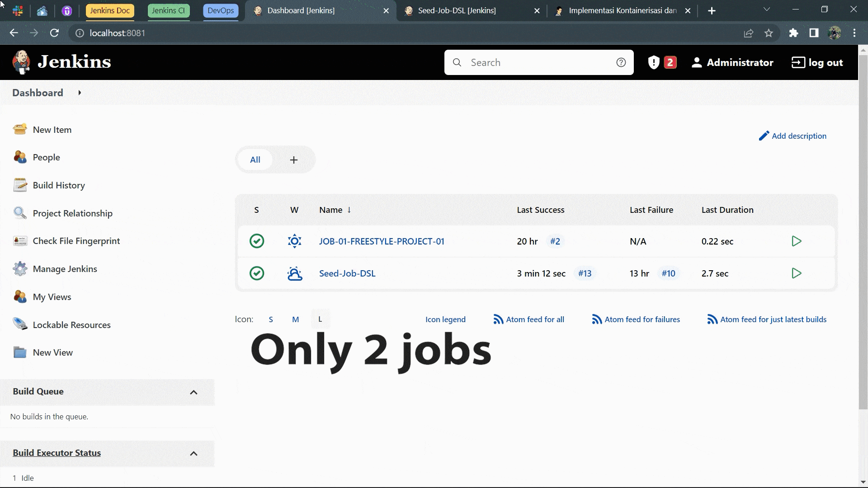Switch icon size to M
Image resolution: width=868 pixels, height=488 pixels.
coord(295,319)
